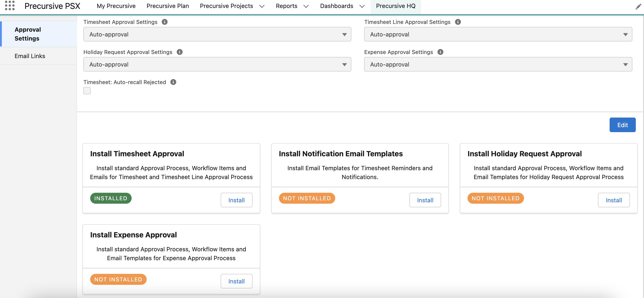Open the app launcher grid icon
Viewport: 644px width, 298px height.
pyautogui.click(x=10, y=6)
